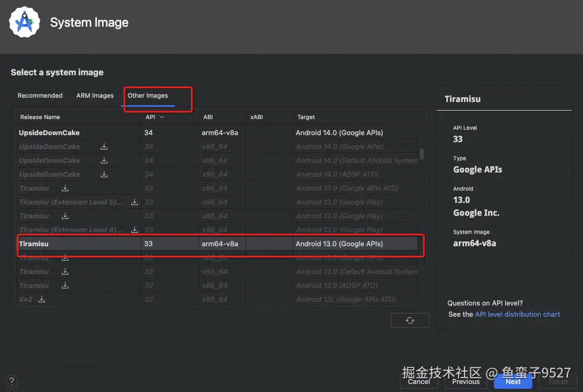Download Tiramisu Extension Level 4 image

(x=135, y=230)
